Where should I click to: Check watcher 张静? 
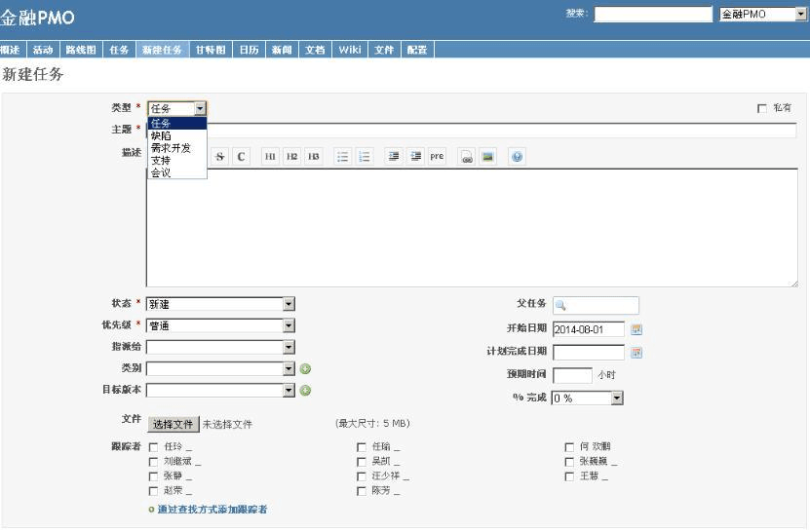coord(153,476)
